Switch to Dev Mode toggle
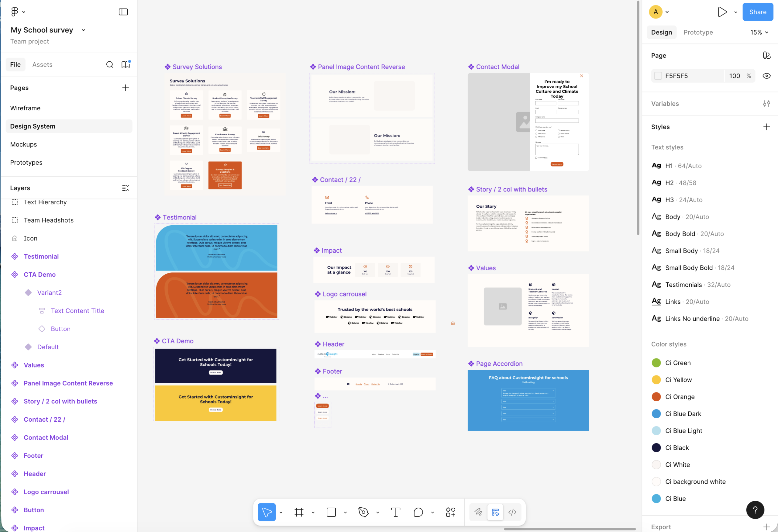 coord(512,512)
